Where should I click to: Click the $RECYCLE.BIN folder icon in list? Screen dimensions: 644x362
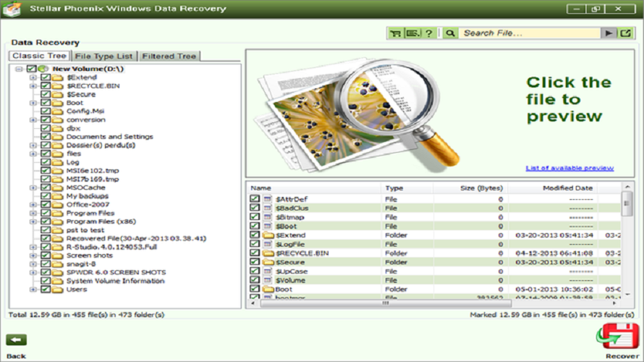point(268,253)
